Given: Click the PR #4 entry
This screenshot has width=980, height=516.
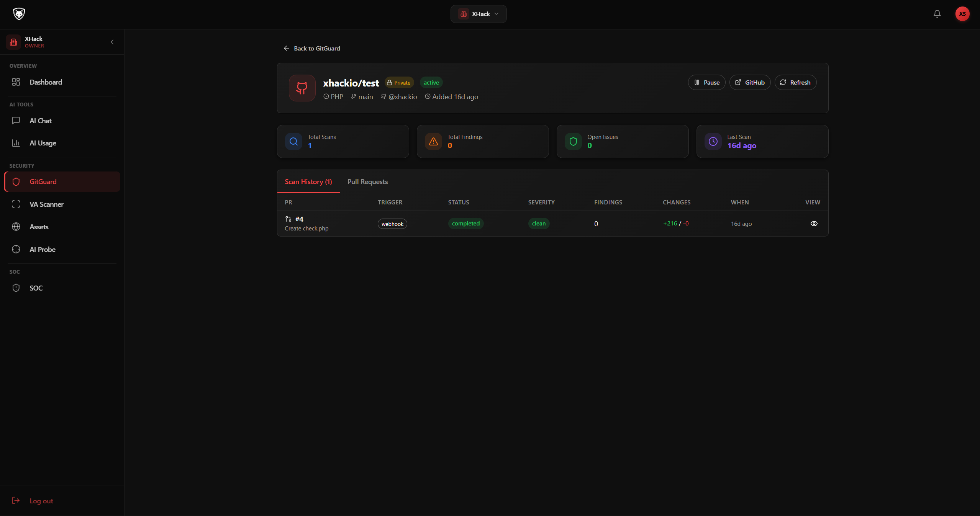Looking at the screenshot, I should click(x=294, y=219).
